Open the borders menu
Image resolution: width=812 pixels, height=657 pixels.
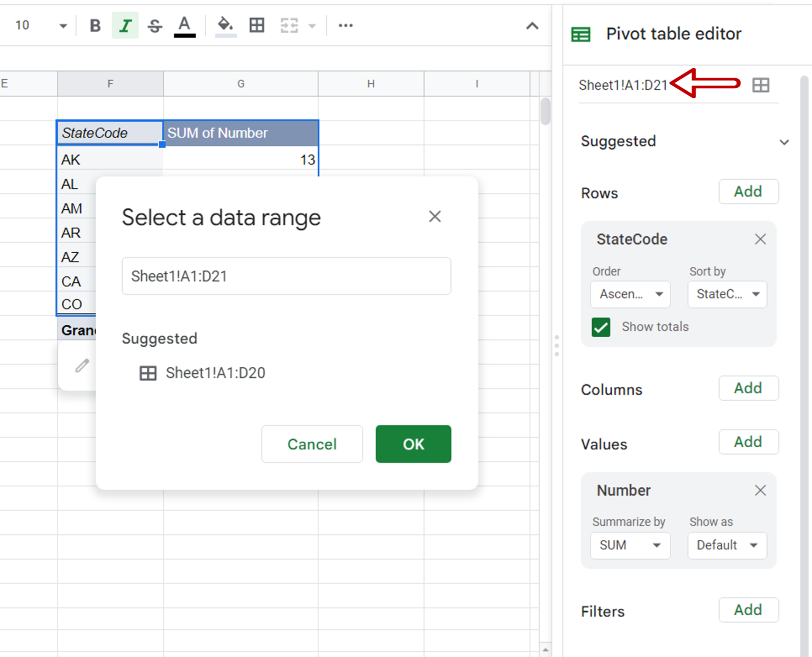point(257,25)
